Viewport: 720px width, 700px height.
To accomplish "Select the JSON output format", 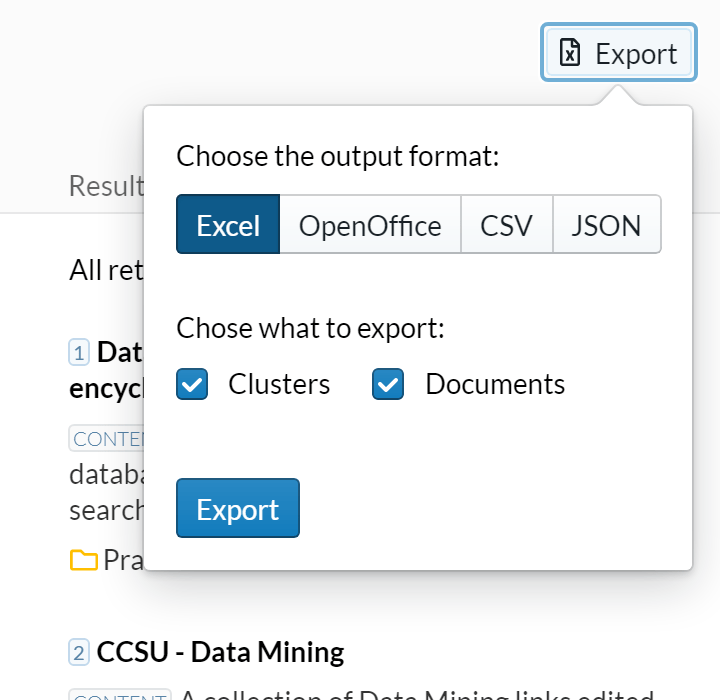I will click(x=607, y=224).
